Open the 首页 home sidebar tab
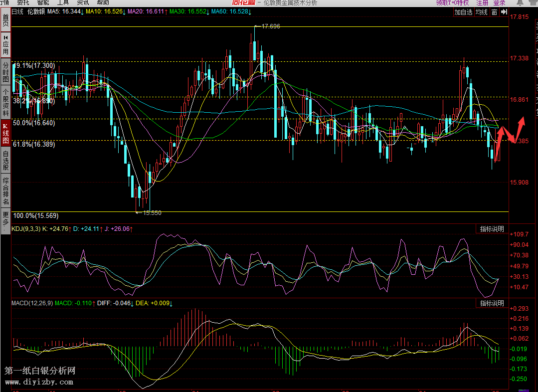 pos(5,21)
